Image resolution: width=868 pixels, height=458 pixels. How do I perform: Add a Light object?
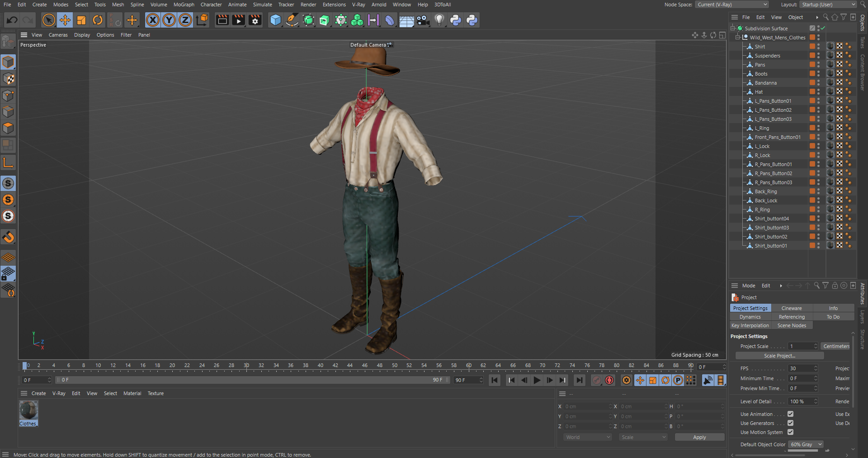[439, 20]
